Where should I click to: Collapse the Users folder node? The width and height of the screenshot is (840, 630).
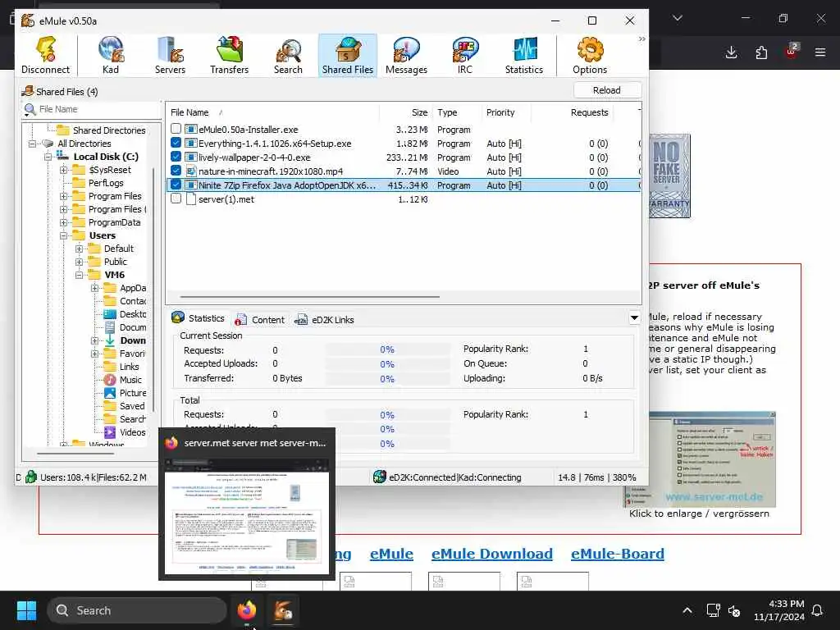[63, 235]
